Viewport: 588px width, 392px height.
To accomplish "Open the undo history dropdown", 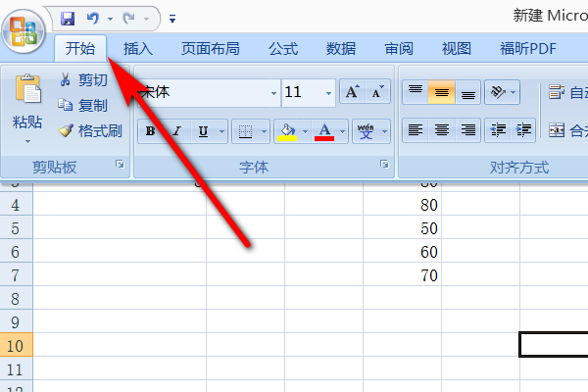I will [110, 19].
